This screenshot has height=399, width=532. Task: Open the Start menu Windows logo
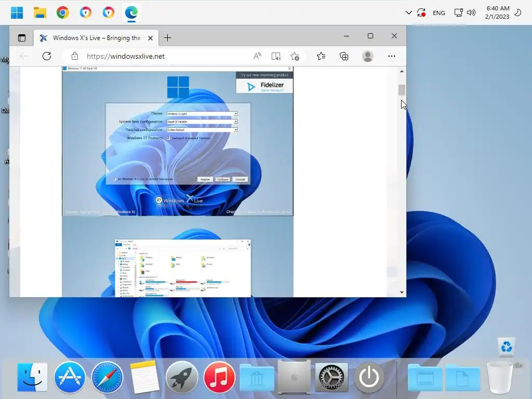click(x=17, y=12)
